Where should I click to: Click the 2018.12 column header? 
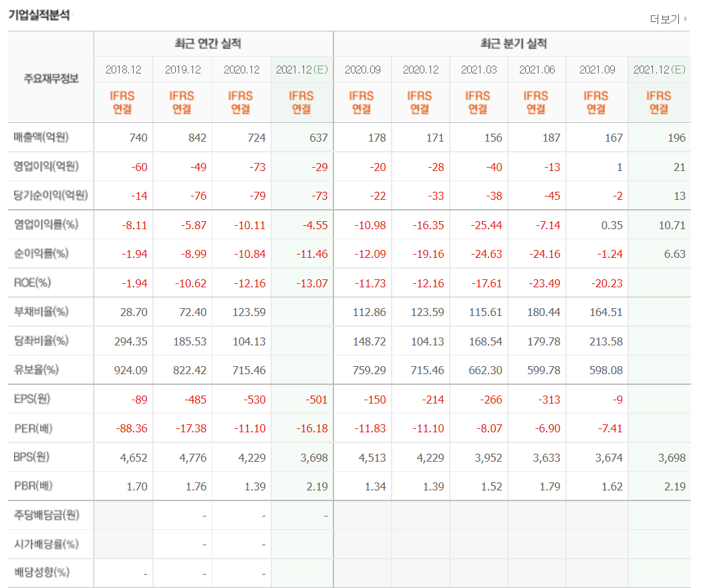pos(124,70)
